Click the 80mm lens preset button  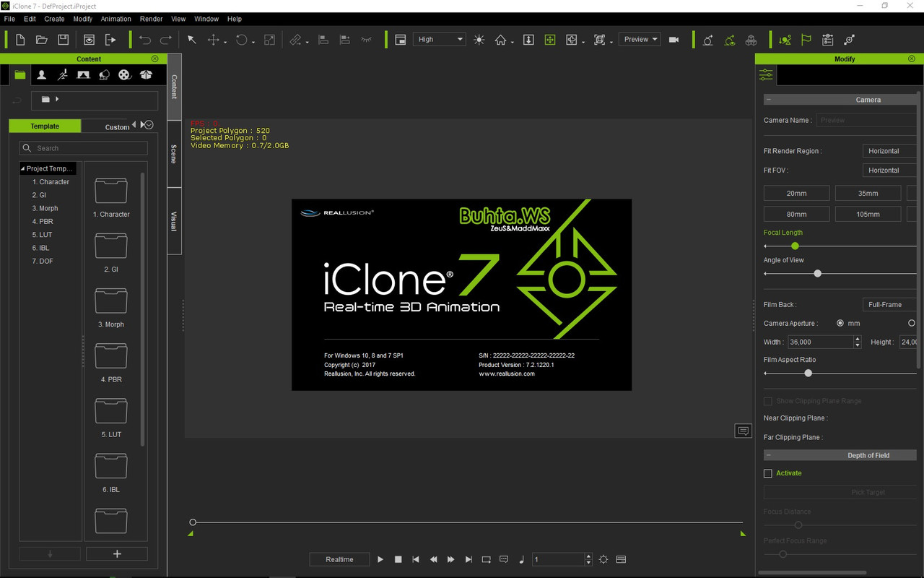click(796, 214)
